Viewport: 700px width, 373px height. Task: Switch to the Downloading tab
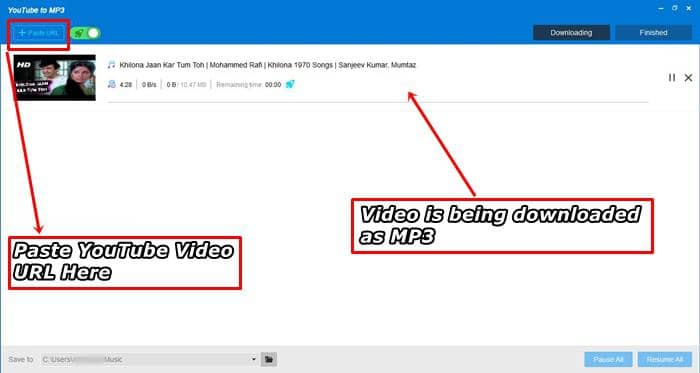pos(571,33)
